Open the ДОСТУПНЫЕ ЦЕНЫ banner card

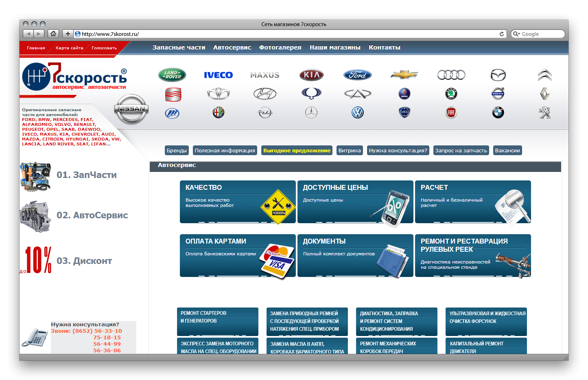355,202
